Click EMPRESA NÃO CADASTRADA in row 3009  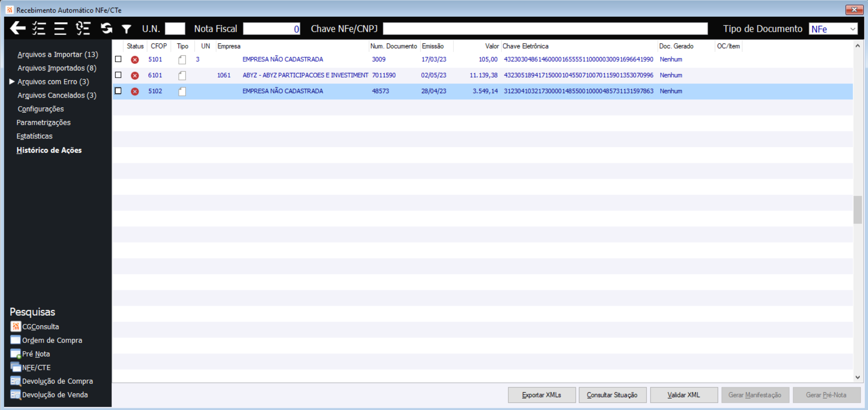point(283,59)
